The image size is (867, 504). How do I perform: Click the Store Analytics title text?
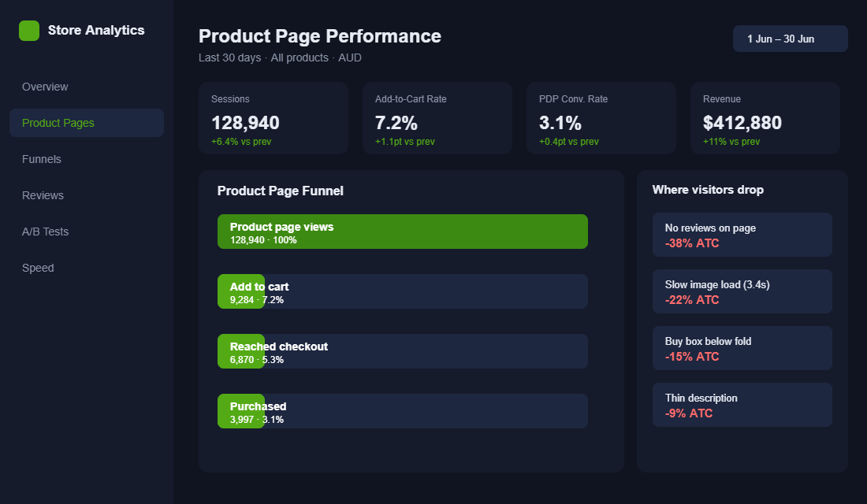point(96,31)
